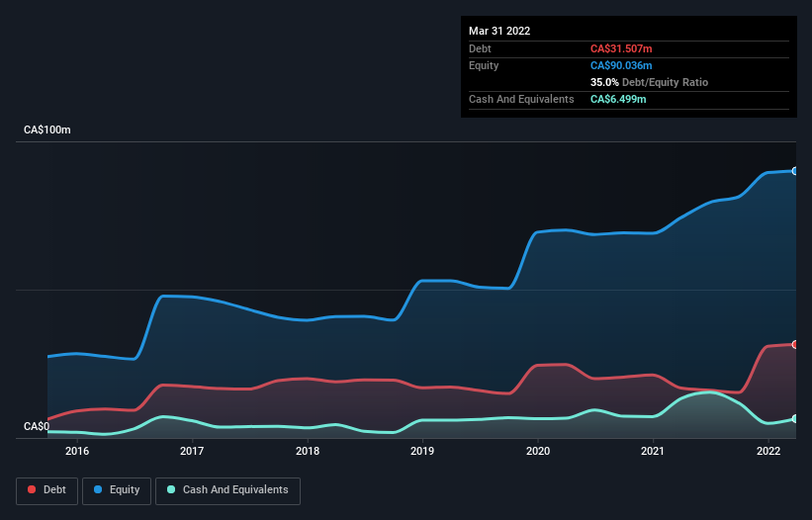Click the 2016 x-axis label
812x520 pixels.
coord(77,451)
